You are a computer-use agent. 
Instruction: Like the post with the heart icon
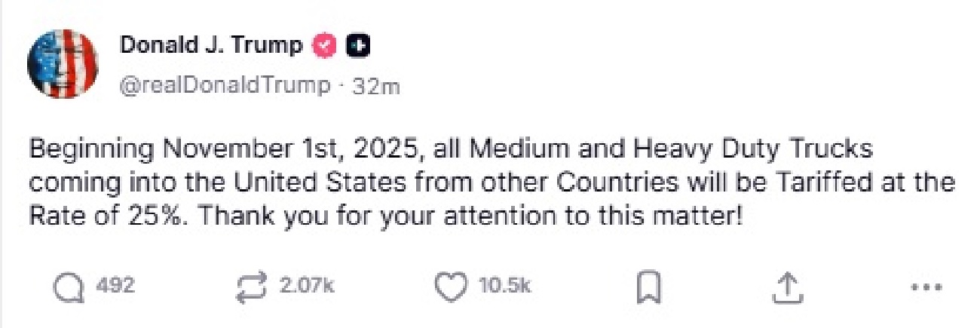pyautogui.click(x=452, y=287)
